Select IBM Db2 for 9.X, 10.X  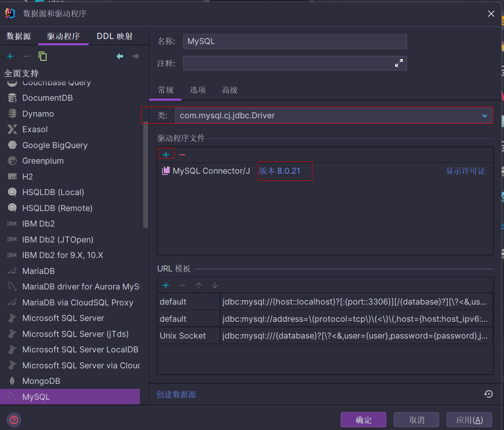click(70, 255)
